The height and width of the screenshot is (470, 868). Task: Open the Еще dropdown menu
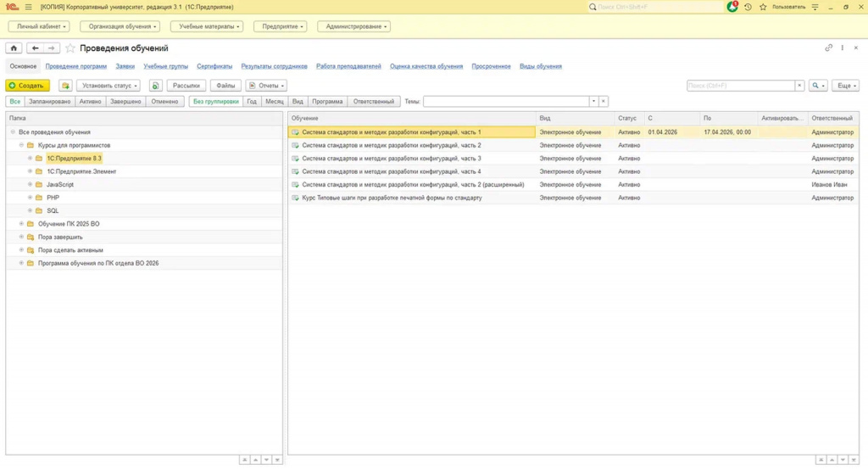tap(846, 86)
